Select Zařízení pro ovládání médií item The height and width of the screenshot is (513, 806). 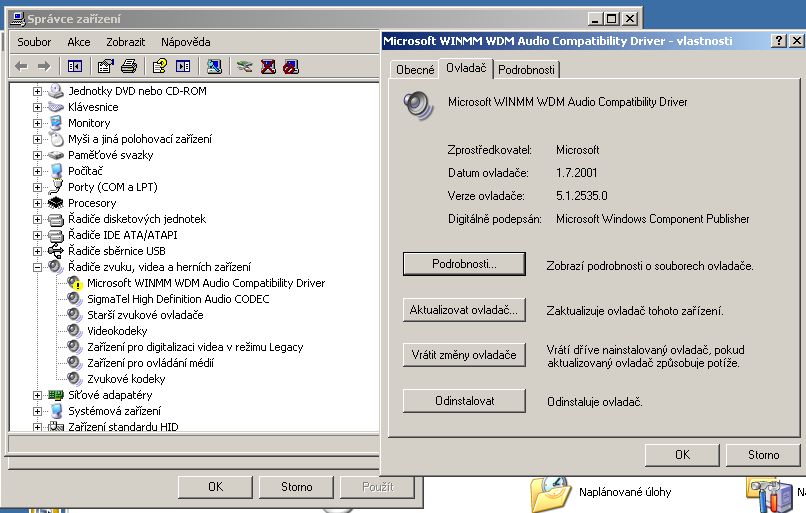pos(150,363)
